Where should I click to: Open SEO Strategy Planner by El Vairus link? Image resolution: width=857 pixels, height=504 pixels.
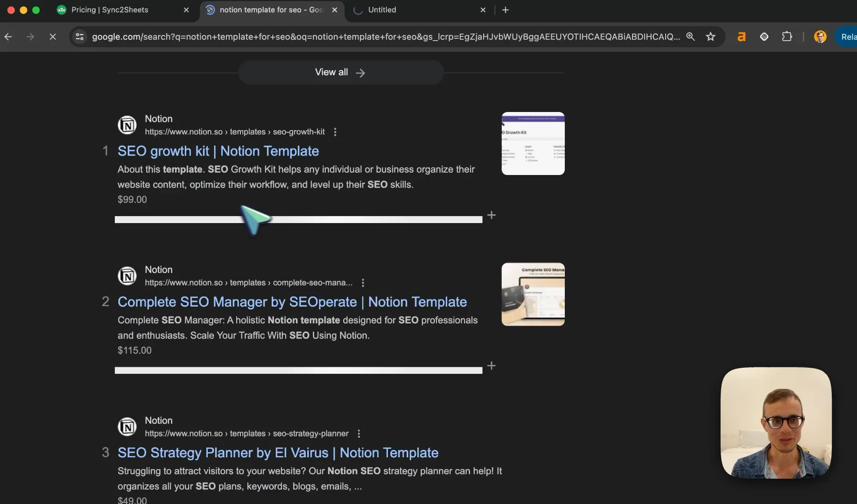pyautogui.click(x=278, y=453)
